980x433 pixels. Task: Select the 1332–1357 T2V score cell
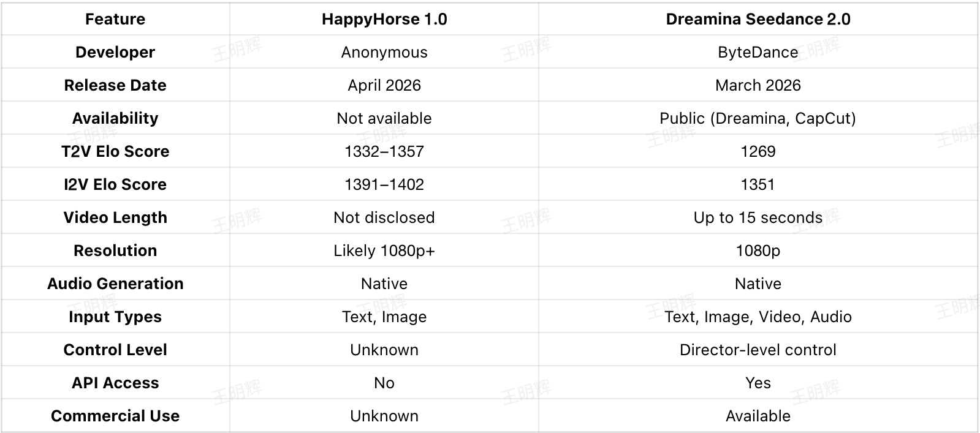(x=384, y=151)
